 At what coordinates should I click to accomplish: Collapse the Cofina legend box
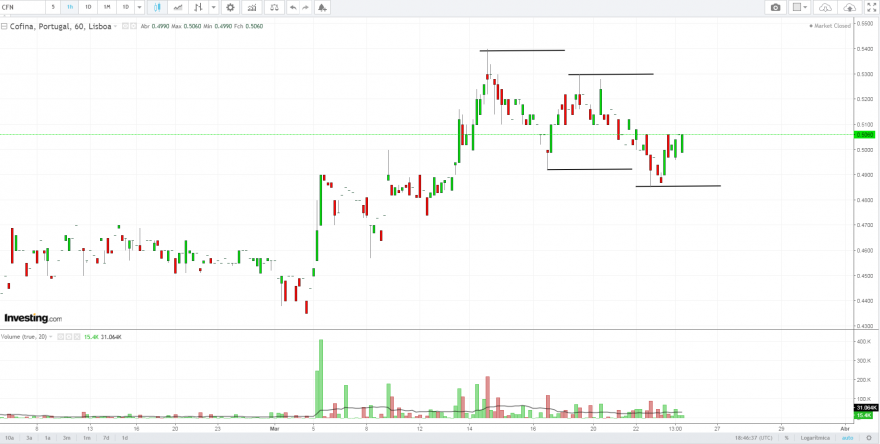[4, 26]
